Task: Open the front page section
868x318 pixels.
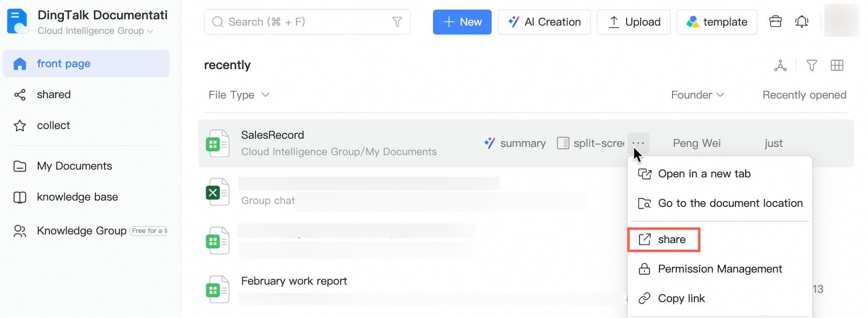Action: pyautogui.click(x=86, y=64)
